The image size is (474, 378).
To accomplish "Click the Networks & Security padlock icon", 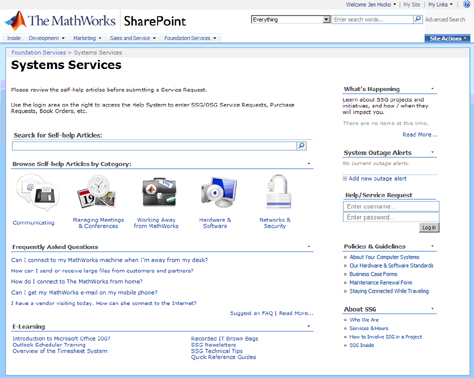I will pyautogui.click(x=279, y=191).
